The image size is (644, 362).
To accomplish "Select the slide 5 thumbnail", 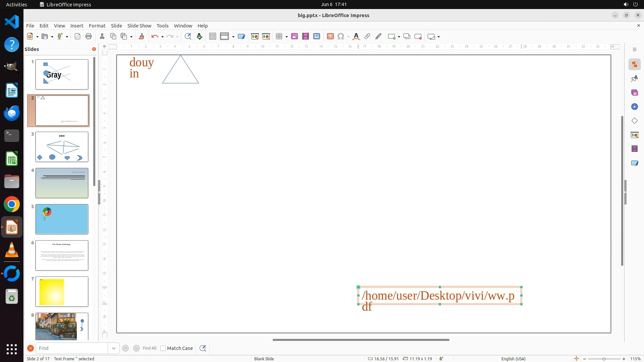I will tap(62, 219).
